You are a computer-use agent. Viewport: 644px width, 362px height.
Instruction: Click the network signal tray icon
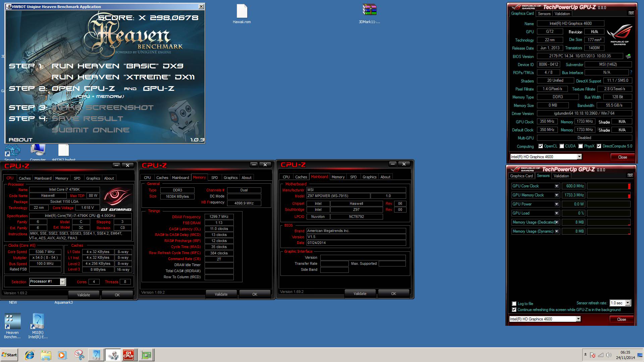pyautogui.click(x=601, y=355)
